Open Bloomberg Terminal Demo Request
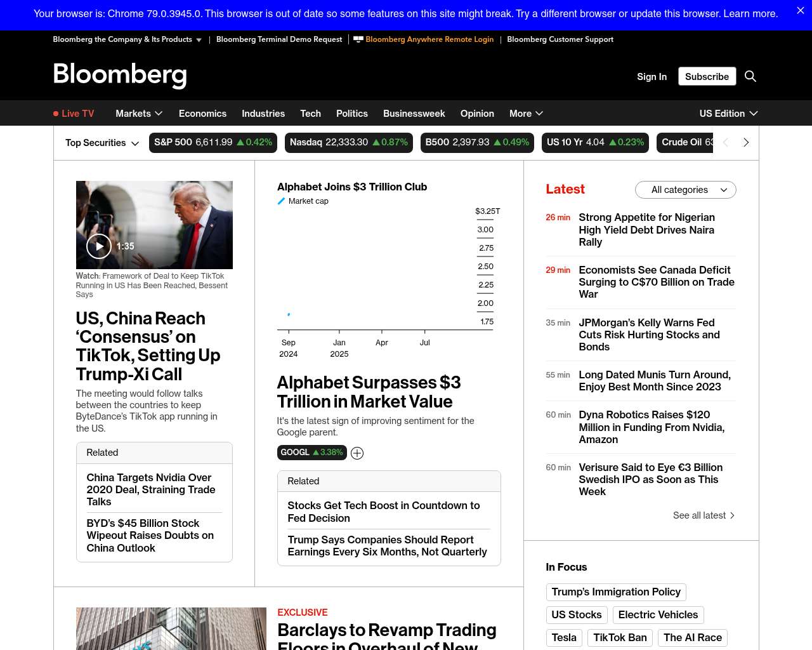The image size is (812, 650). click(279, 39)
